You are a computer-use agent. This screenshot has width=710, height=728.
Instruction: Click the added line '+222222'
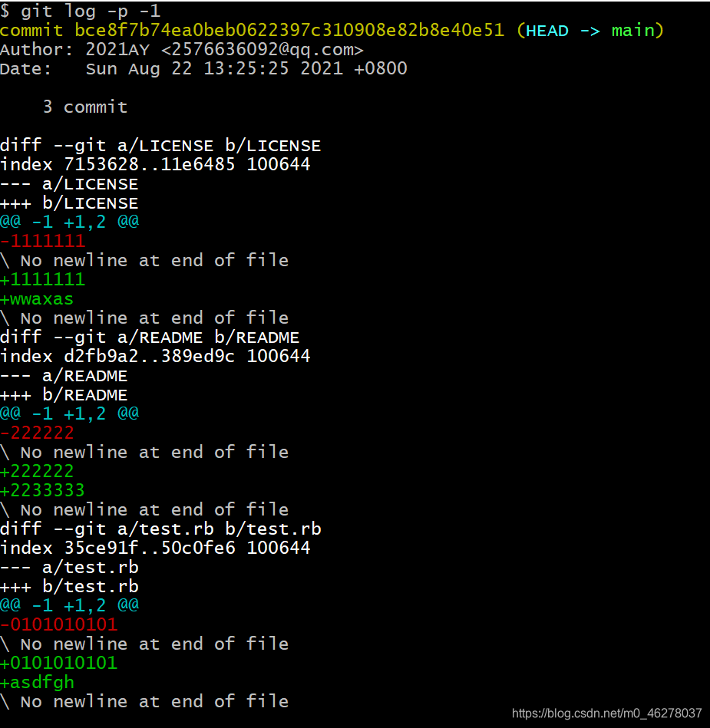(x=37, y=471)
